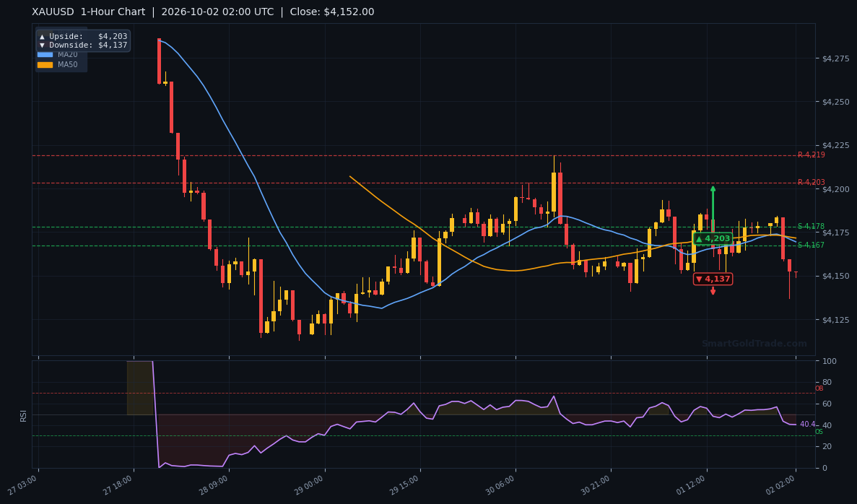
Task: Select the MA20 legend label
Action: click(68, 55)
